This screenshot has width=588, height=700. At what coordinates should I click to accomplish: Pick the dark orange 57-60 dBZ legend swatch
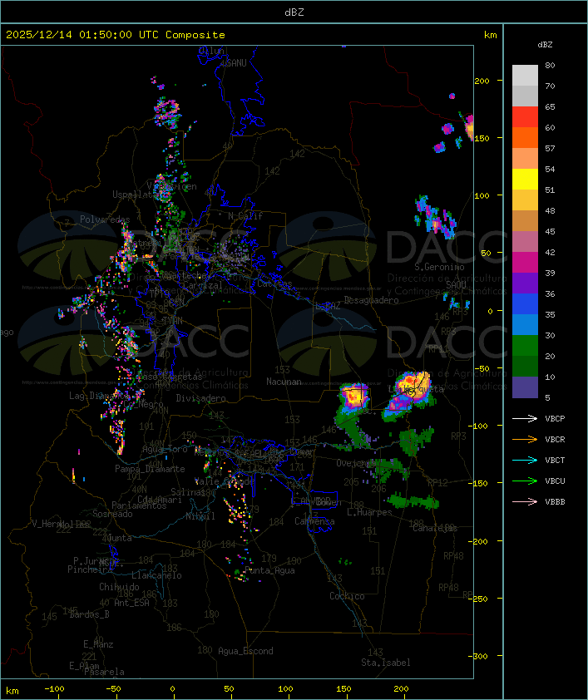tap(525, 137)
